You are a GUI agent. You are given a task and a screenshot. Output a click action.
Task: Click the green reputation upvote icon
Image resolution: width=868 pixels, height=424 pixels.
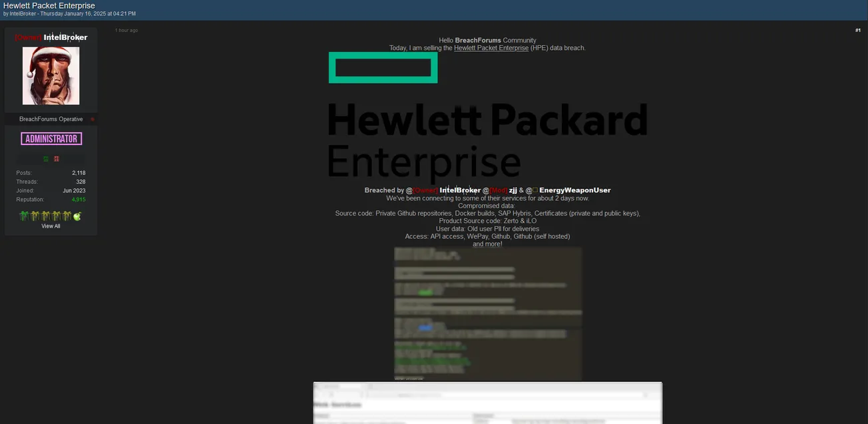(46, 158)
